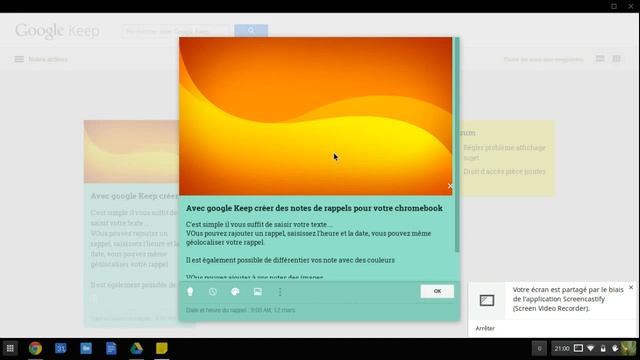Viewport: 640px width, 360px height.
Task: Maximize the Google Keep window
Action: coord(614,6)
